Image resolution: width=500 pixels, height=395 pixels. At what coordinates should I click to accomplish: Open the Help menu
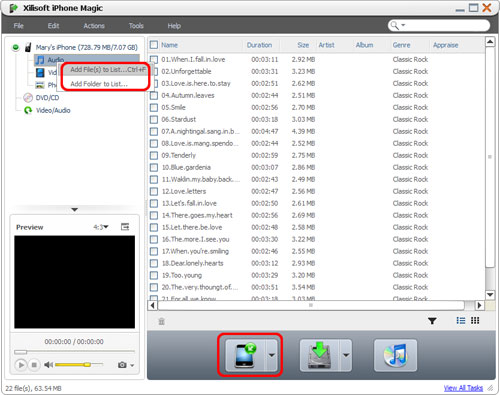pos(174,26)
